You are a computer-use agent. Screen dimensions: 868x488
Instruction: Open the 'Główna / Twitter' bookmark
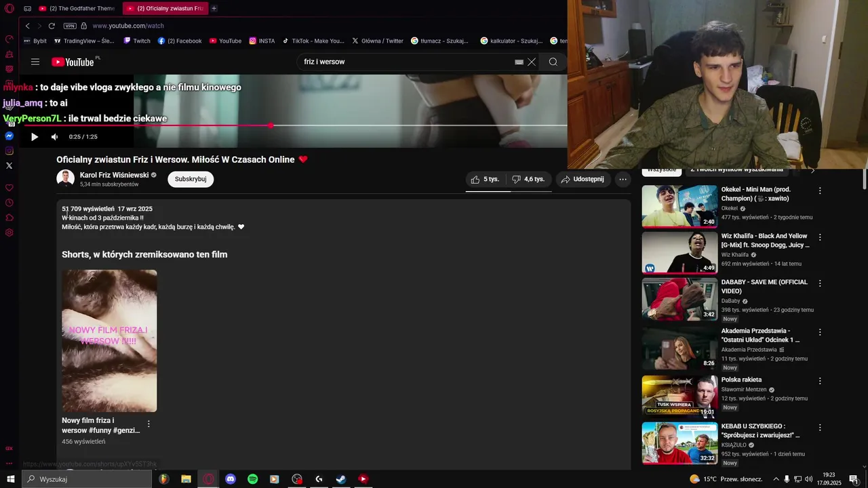point(378,41)
